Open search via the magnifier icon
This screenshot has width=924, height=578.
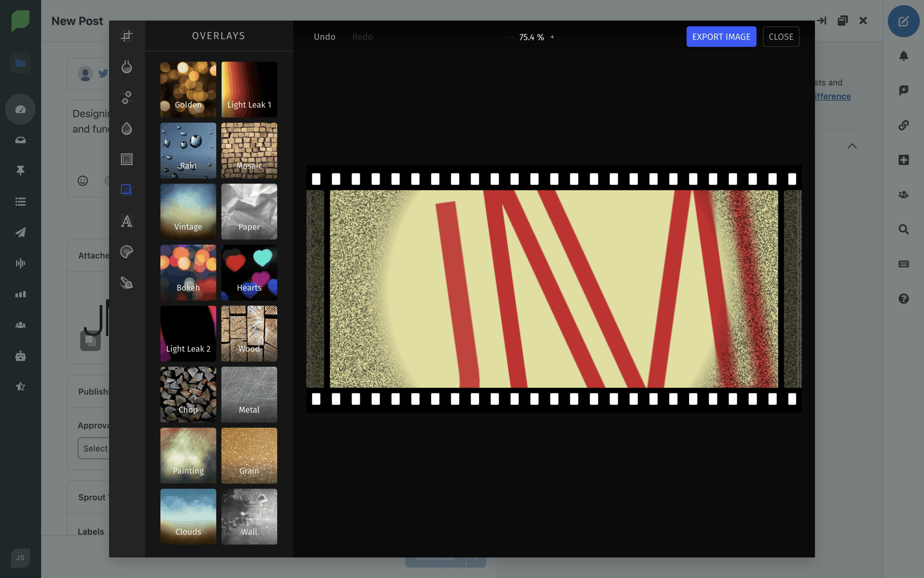(903, 229)
